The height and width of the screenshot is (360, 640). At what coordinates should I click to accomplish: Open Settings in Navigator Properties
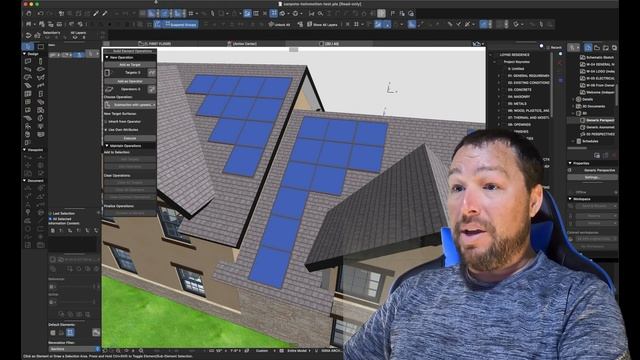592,178
